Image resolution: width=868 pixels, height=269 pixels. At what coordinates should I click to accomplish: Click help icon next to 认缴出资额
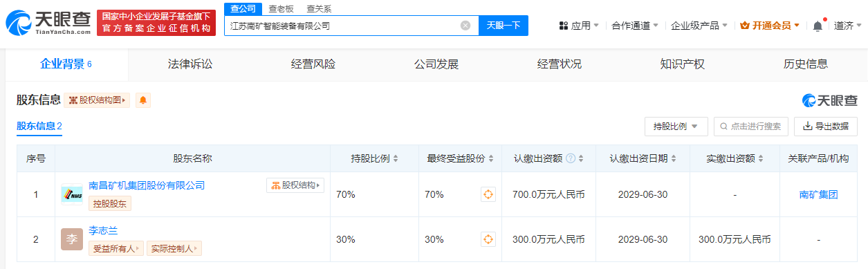click(x=571, y=158)
